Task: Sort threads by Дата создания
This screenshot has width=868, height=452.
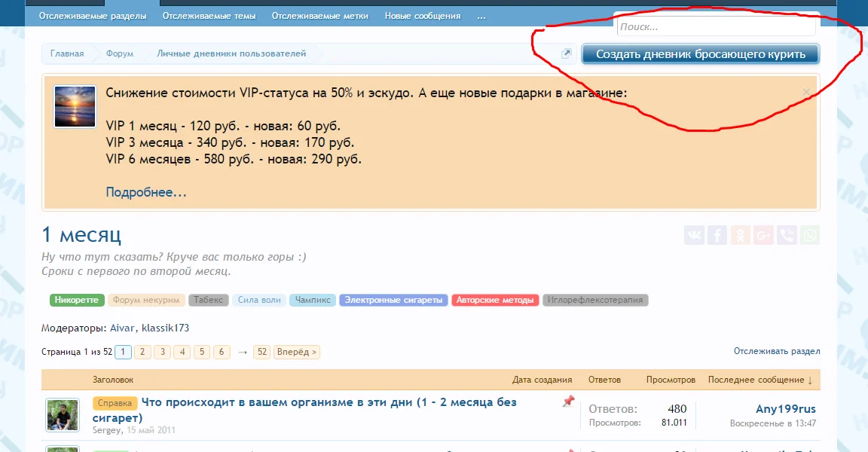Action: 542,380
